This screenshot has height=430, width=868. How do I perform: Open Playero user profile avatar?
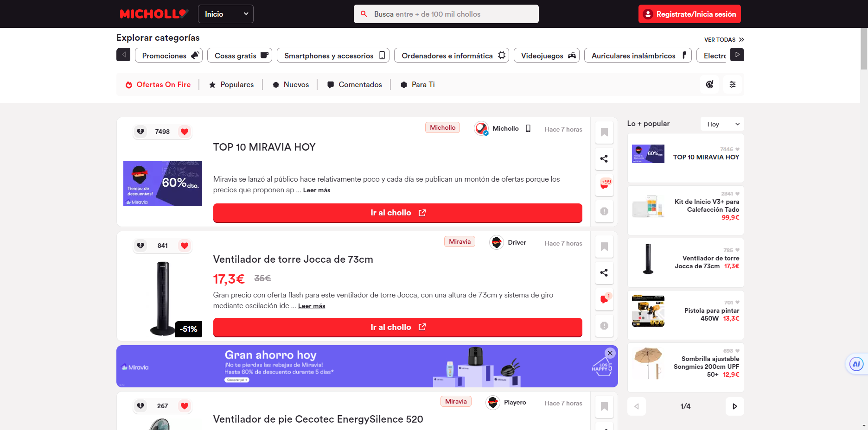coord(493,403)
